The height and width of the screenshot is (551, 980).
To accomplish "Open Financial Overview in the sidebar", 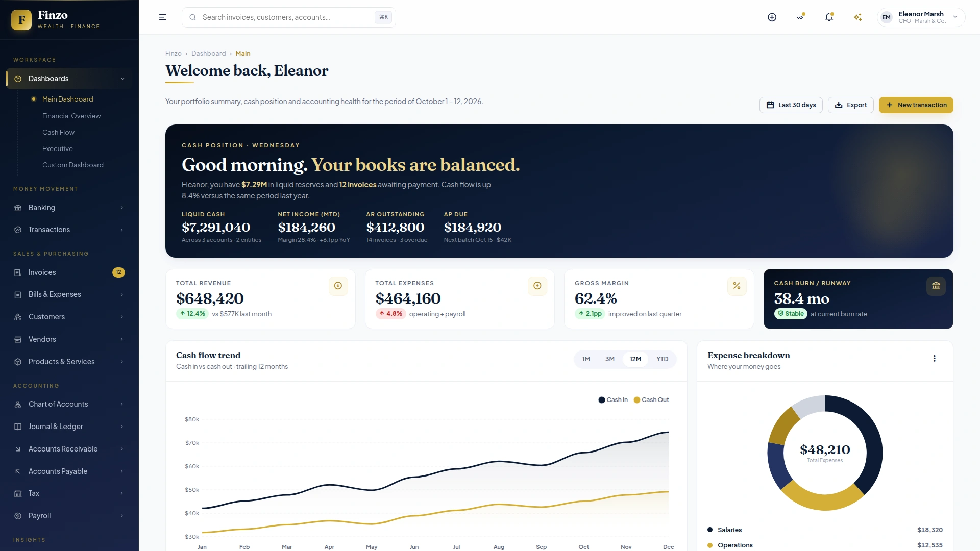I will click(71, 116).
